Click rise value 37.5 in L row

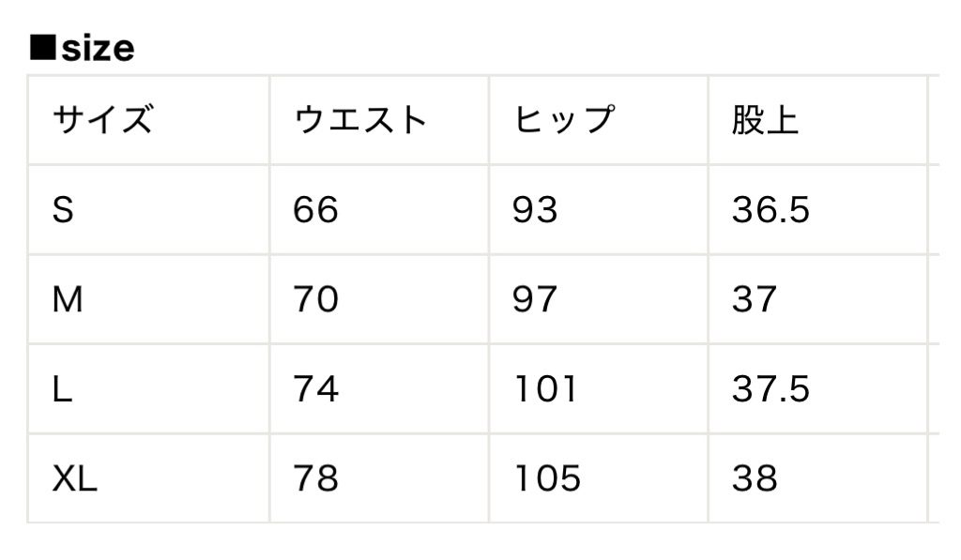(770, 390)
